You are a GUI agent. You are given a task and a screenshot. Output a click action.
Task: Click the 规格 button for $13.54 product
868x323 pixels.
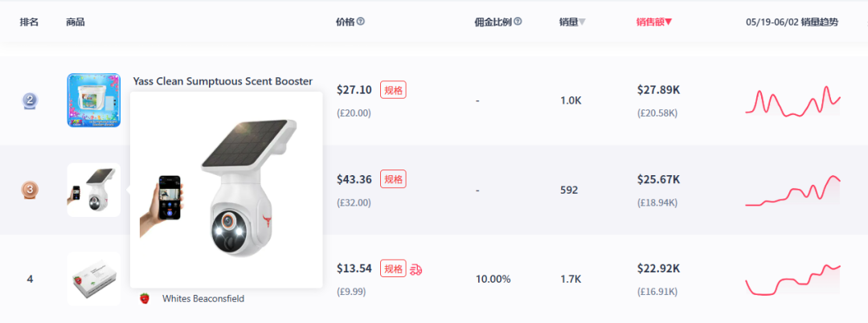coord(393,268)
